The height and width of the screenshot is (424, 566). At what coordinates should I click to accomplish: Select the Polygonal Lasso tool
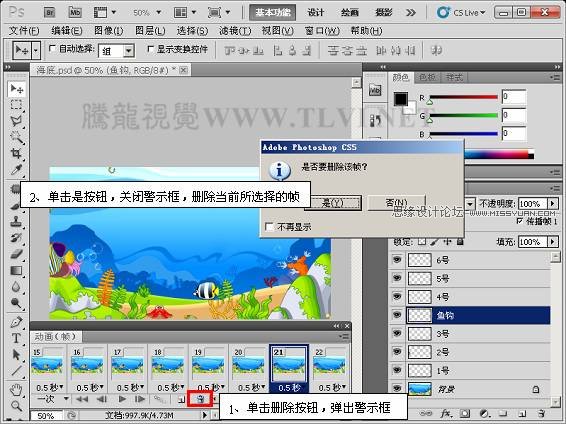[x=16, y=121]
